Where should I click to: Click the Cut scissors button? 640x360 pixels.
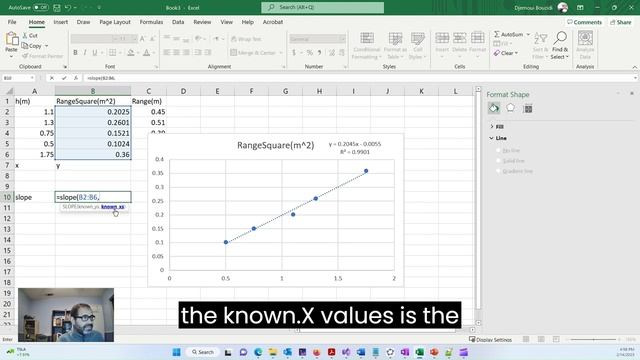[30, 36]
